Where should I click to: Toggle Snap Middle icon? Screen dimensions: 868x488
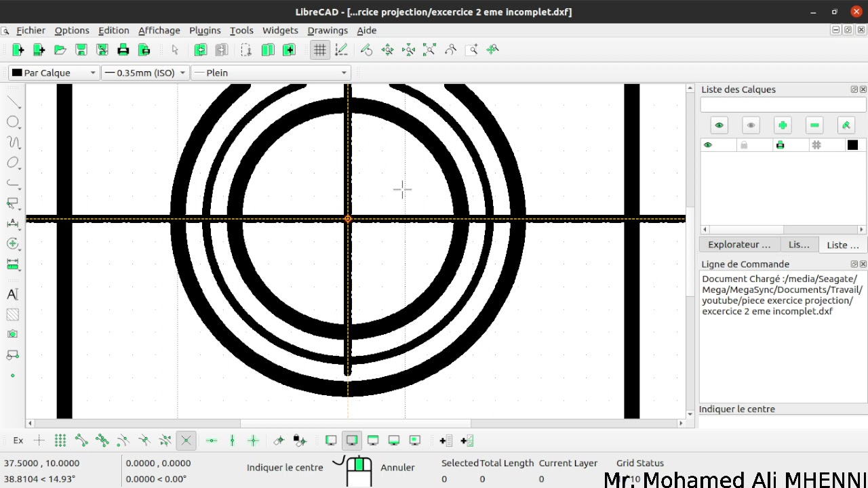144,441
